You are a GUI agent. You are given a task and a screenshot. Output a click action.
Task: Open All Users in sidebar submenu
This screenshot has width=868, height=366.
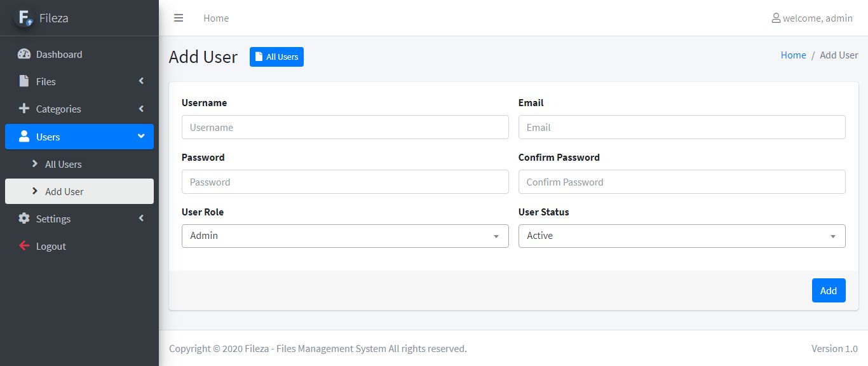[63, 164]
